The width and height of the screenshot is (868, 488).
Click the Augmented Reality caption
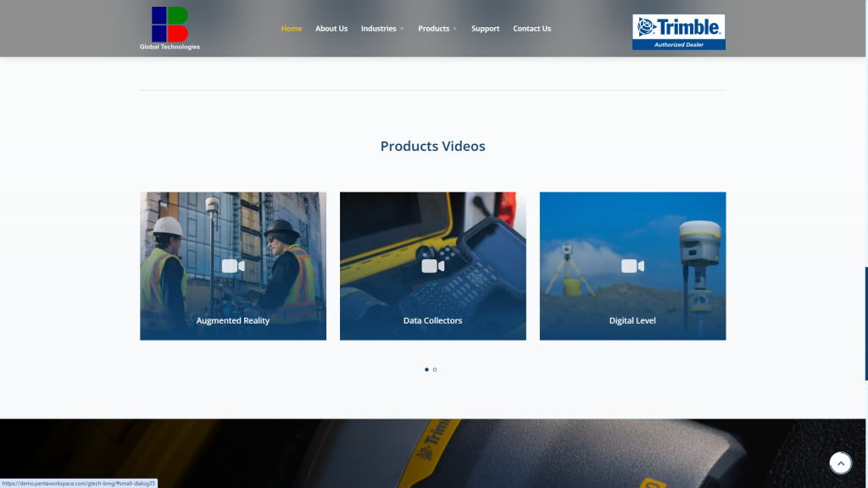pos(232,320)
